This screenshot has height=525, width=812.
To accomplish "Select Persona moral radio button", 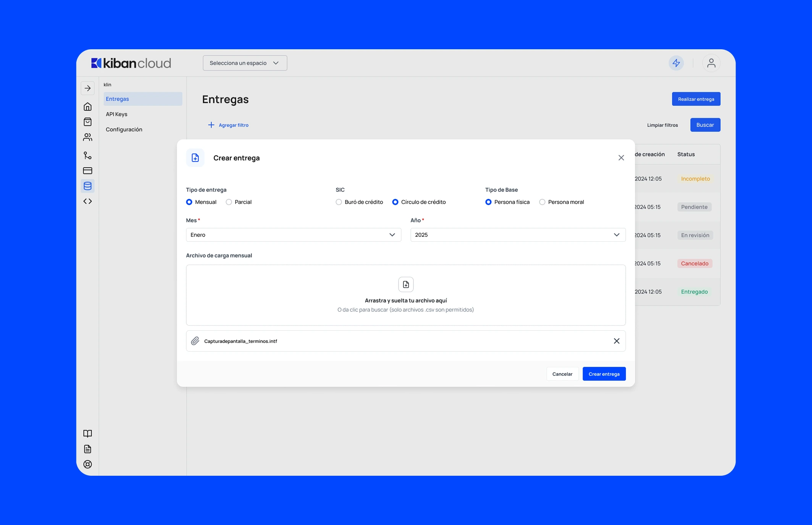I will tap(542, 202).
